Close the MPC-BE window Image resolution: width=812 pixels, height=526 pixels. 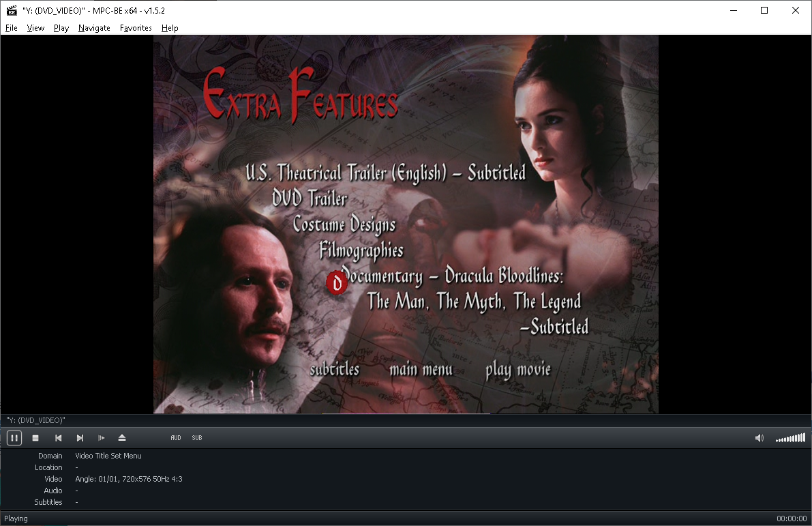click(x=796, y=10)
